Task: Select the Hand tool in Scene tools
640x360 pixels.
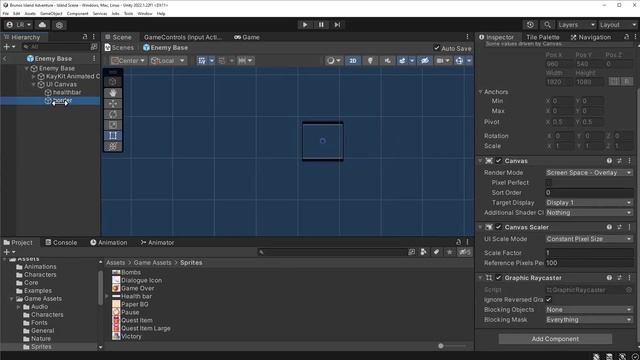Action: 113,93
